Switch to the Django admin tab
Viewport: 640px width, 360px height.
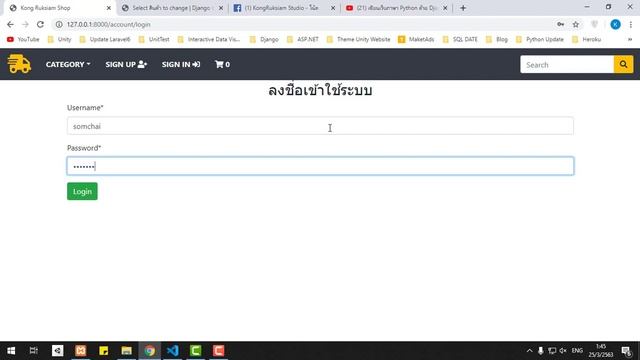(171, 8)
